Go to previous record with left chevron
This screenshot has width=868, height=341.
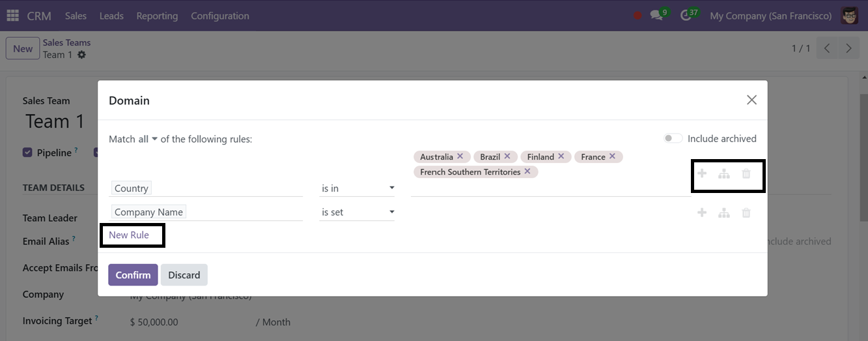[x=827, y=48]
